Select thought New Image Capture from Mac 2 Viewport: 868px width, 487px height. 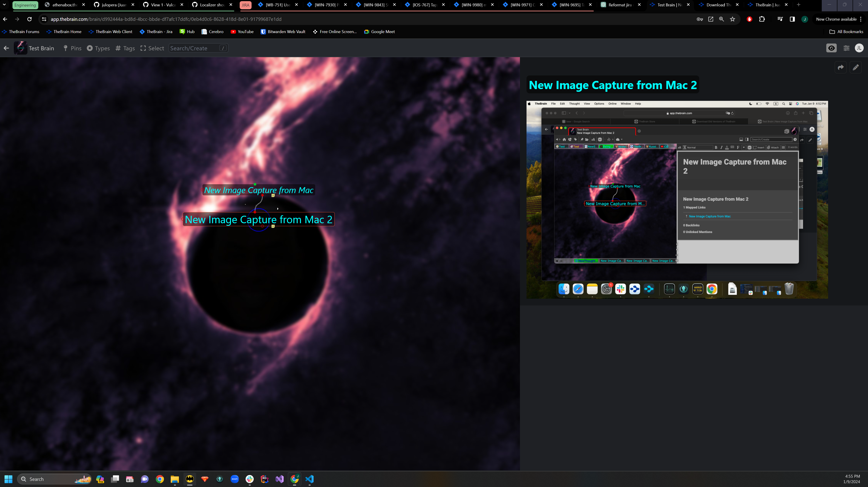(x=258, y=220)
